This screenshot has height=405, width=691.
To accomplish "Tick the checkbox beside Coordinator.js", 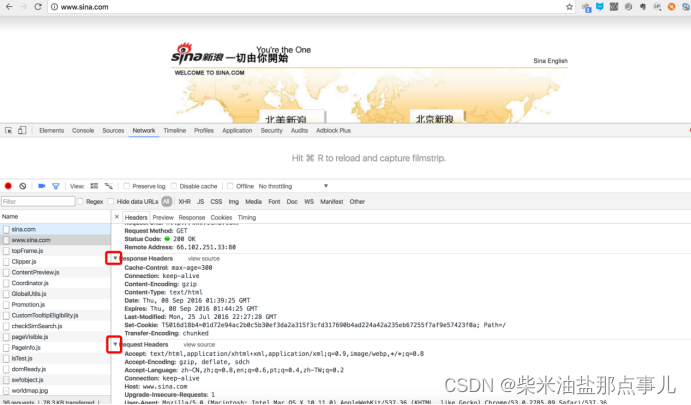I will click(6, 283).
